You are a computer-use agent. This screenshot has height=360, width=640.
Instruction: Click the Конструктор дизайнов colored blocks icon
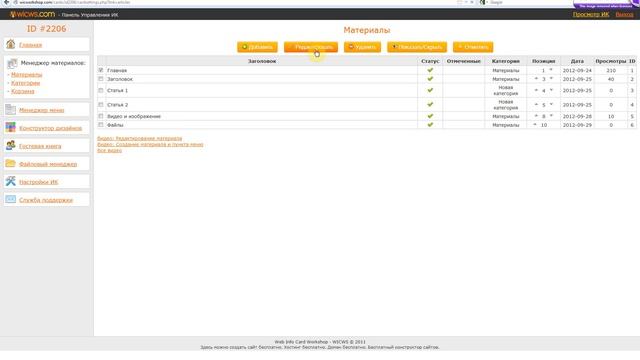pos(11,127)
